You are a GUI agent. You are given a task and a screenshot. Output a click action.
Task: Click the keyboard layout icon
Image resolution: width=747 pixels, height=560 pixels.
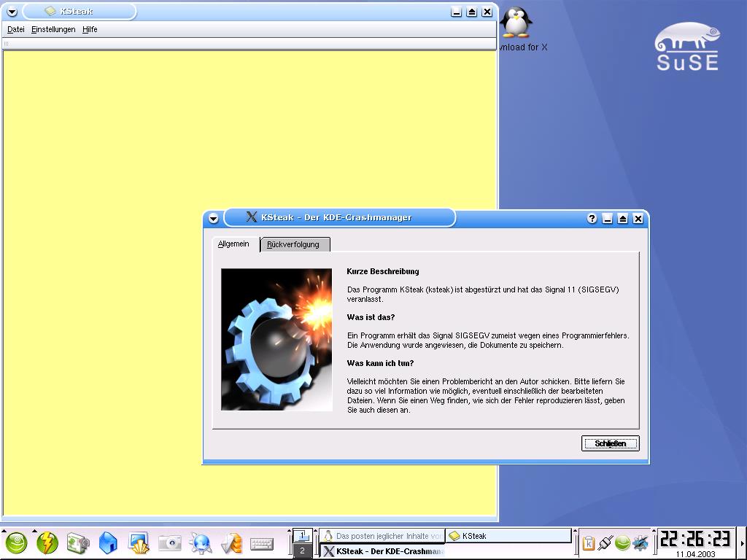tap(262, 544)
